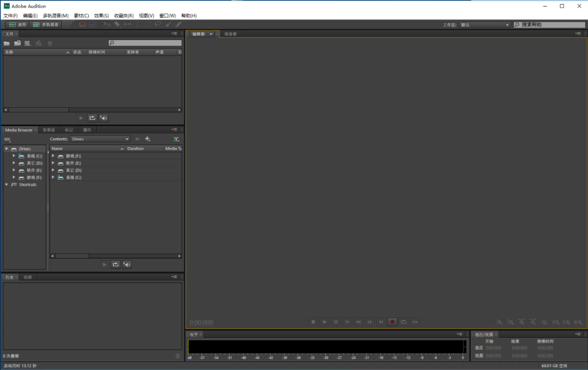Screen dimensions: 588x370
Task: Expand 系统 (C:) in left Drives tree
Action: pos(14,156)
